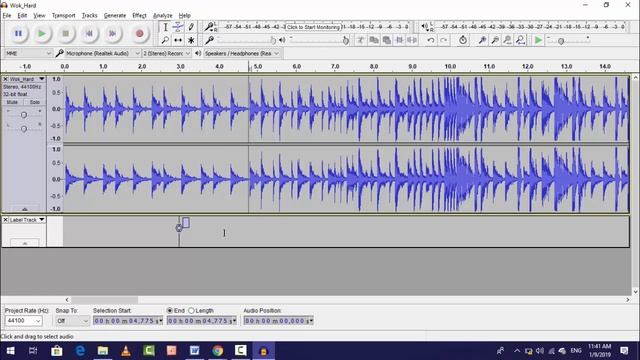640x360 pixels.
Task: Skip to end of the track
Action: tap(112, 33)
